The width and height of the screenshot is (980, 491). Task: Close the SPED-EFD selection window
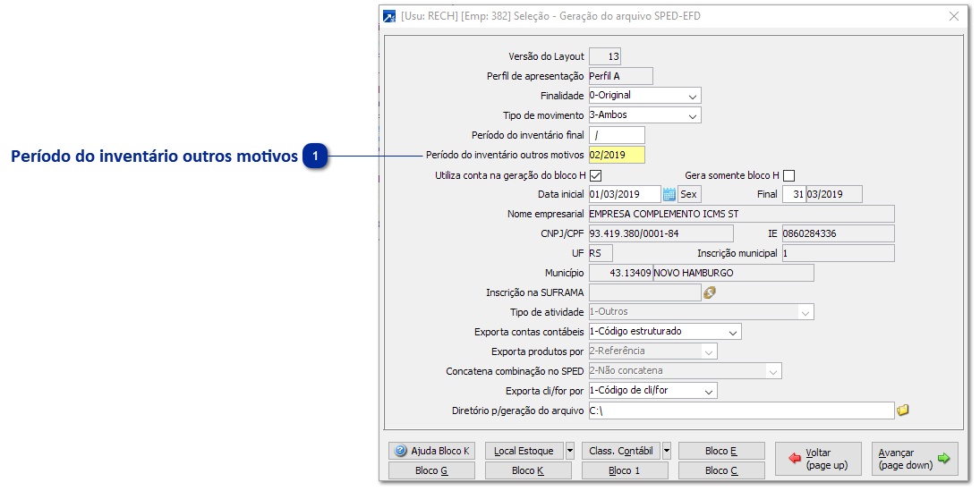tap(954, 16)
